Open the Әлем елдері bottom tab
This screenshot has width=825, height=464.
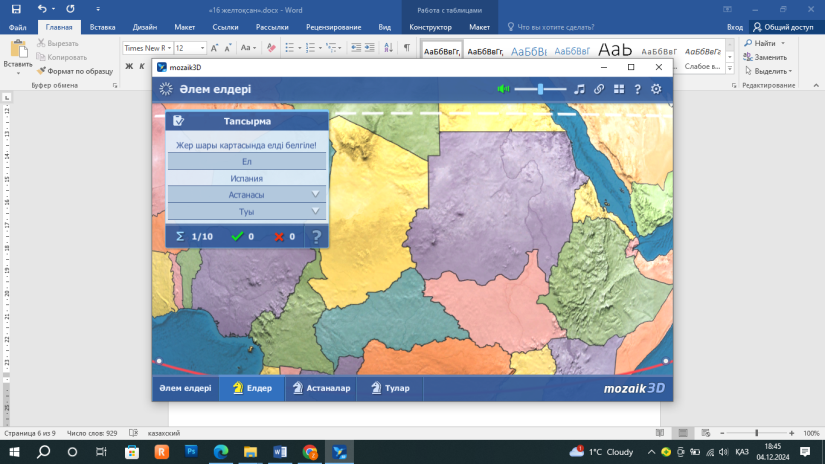(x=185, y=388)
